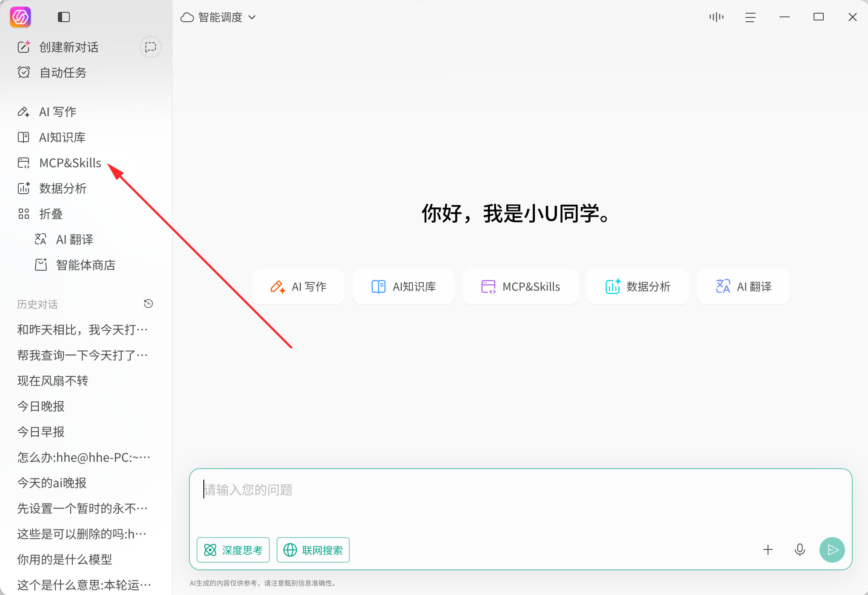This screenshot has height=595, width=868.
Task: Open history chat 怎么办:hhe@hhe-PC
Action: point(84,458)
